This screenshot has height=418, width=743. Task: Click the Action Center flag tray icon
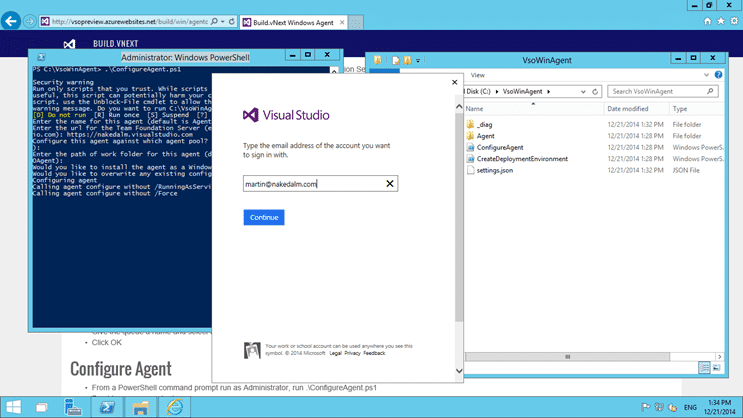[645, 407]
